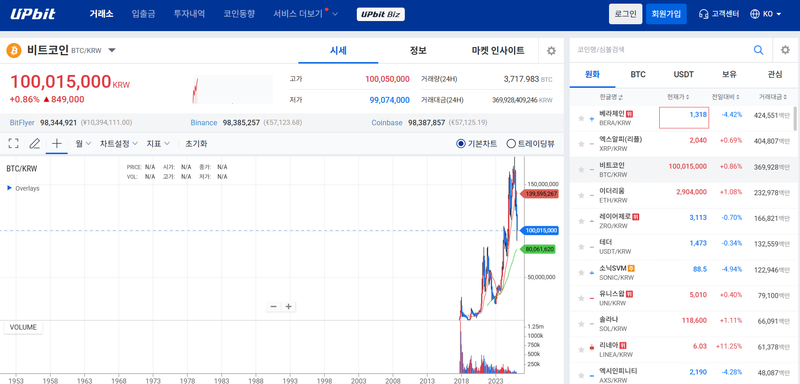This screenshot has height=384, width=800.
Task: Open chart settings gear next to 마켓 인사이트
Action: coord(551,50)
